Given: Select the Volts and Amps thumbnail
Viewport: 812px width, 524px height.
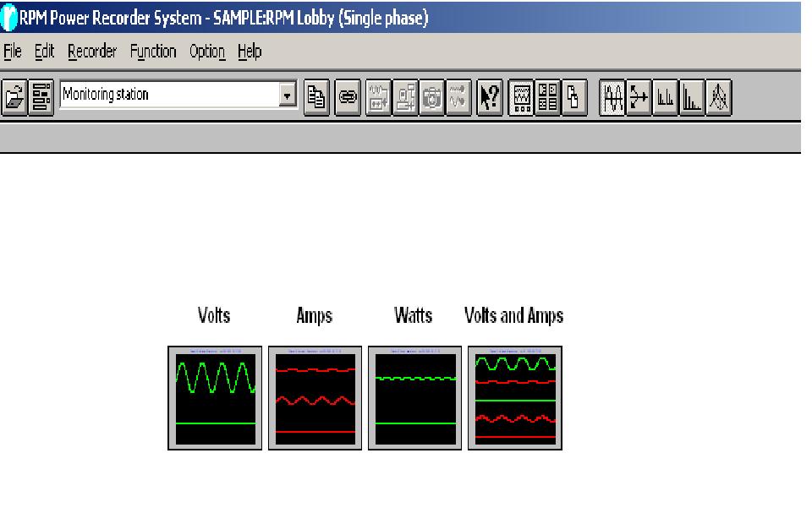Looking at the screenshot, I should 515,398.
